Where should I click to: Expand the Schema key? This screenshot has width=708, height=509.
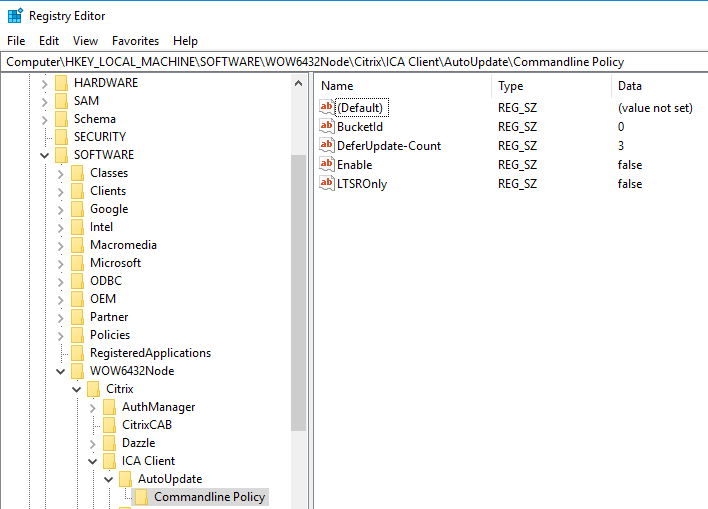[x=44, y=120]
